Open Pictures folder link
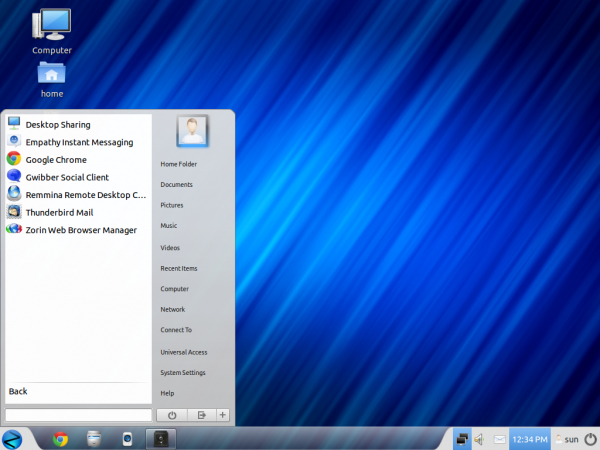 [172, 205]
